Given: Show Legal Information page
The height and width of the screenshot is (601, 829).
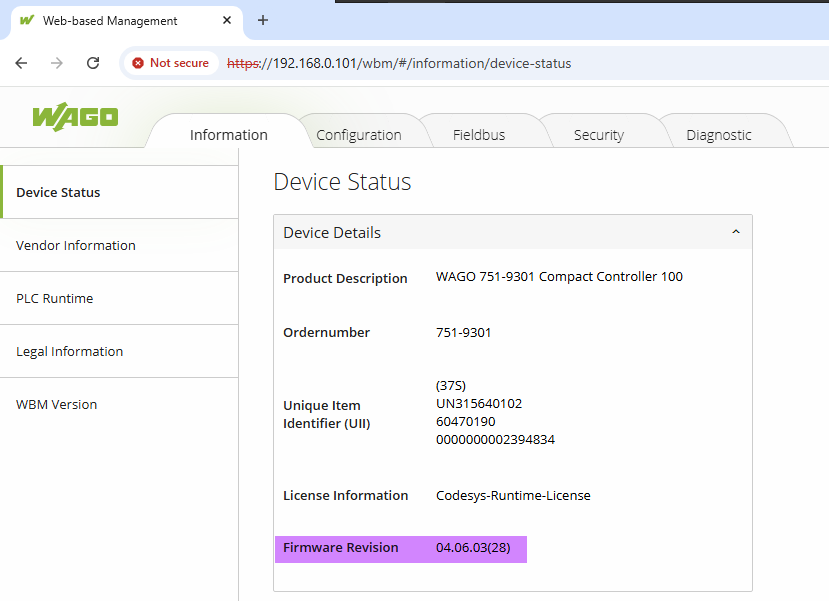Looking at the screenshot, I should [70, 351].
